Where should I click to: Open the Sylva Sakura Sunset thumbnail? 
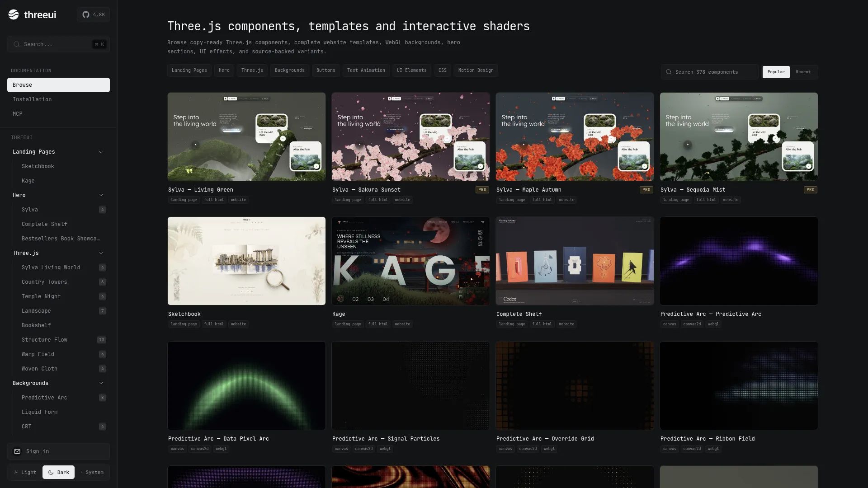click(410, 136)
